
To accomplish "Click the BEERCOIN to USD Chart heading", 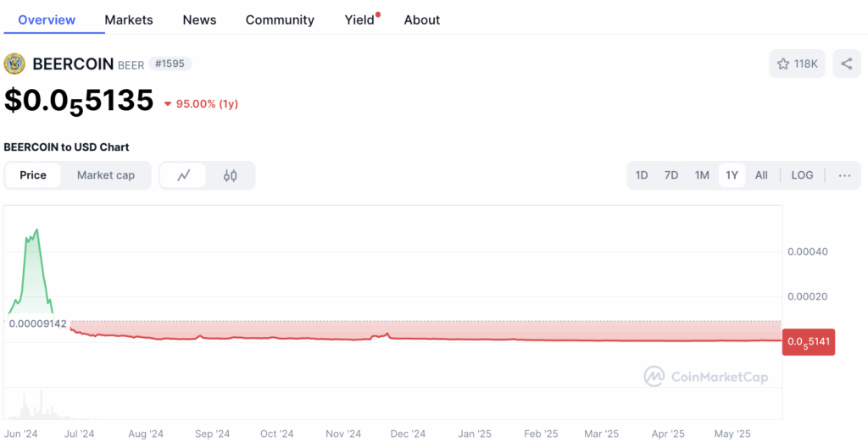I will coord(66,147).
